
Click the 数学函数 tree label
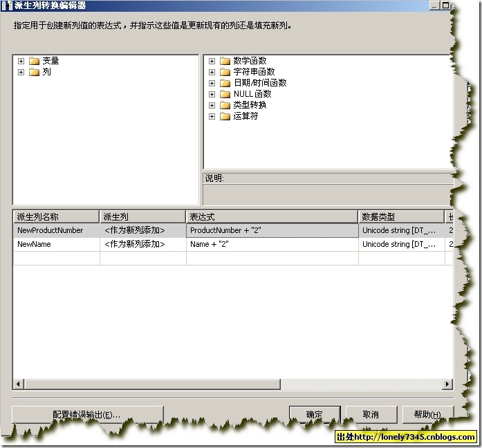click(250, 61)
